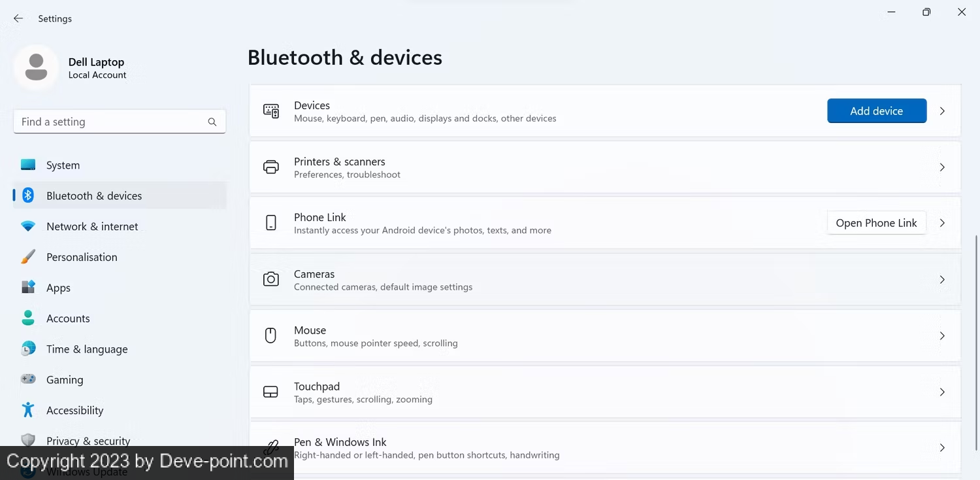Go to Personalisation settings
The height and width of the screenshot is (480, 980).
[120, 257]
